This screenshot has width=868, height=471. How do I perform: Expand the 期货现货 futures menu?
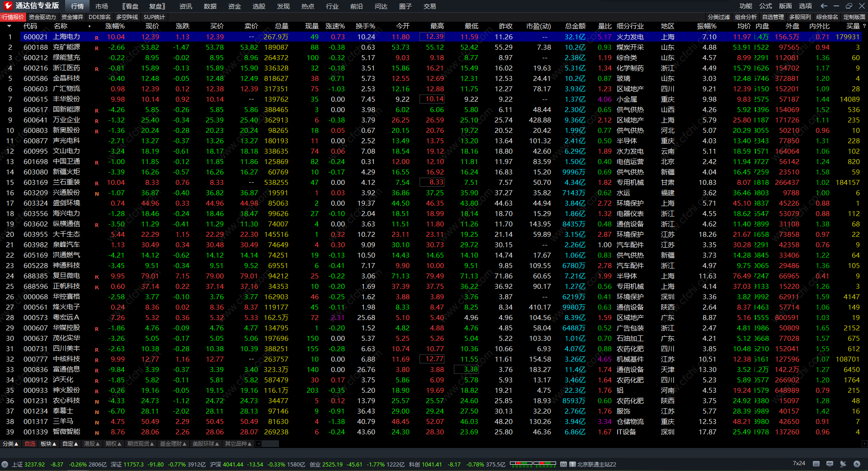point(141,444)
